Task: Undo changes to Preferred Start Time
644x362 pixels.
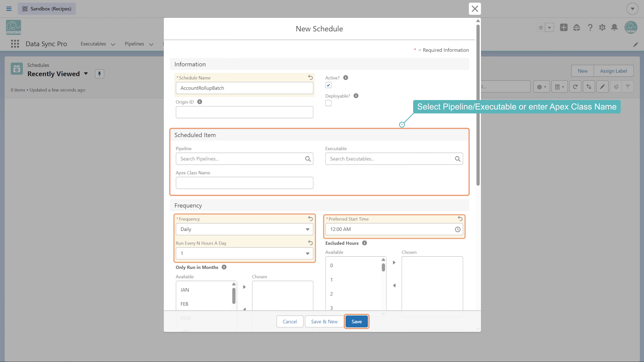Action: coord(460,219)
